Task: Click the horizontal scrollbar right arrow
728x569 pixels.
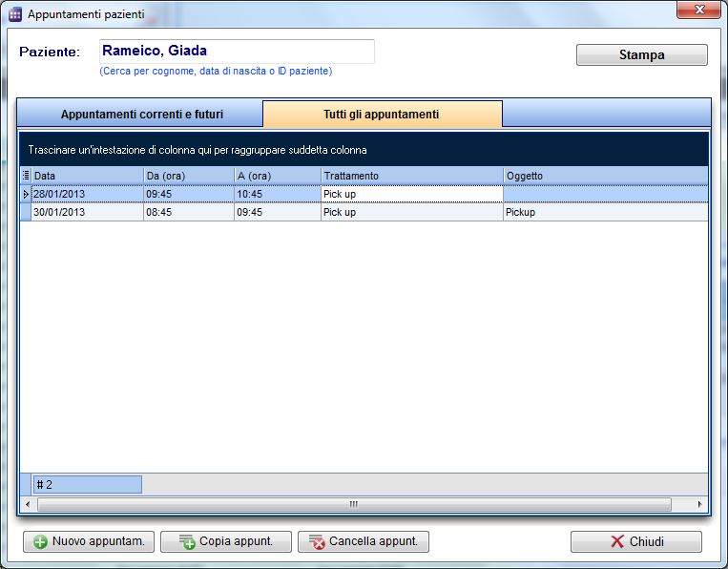Action: click(x=700, y=504)
